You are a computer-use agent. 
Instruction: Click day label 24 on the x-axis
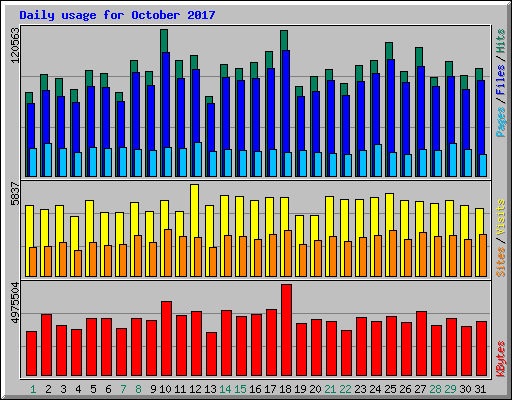[375, 389]
